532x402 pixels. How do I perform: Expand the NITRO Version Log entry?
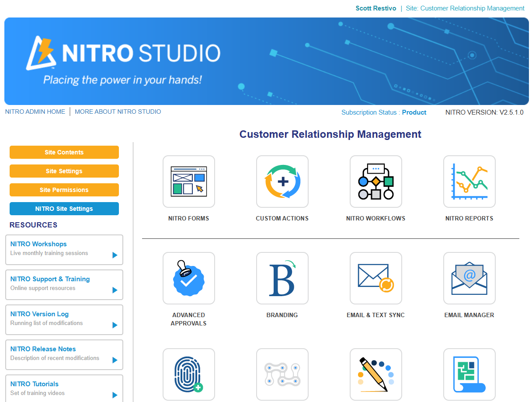[x=64, y=320]
